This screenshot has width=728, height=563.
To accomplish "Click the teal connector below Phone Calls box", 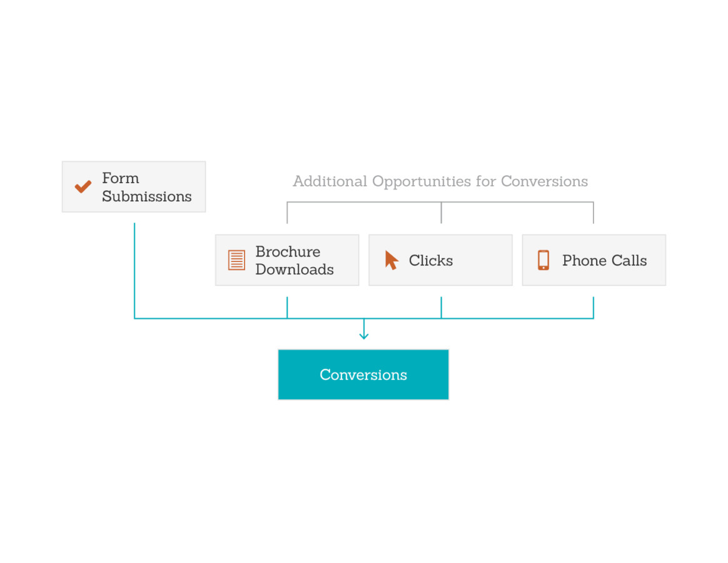I will [x=593, y=307].
